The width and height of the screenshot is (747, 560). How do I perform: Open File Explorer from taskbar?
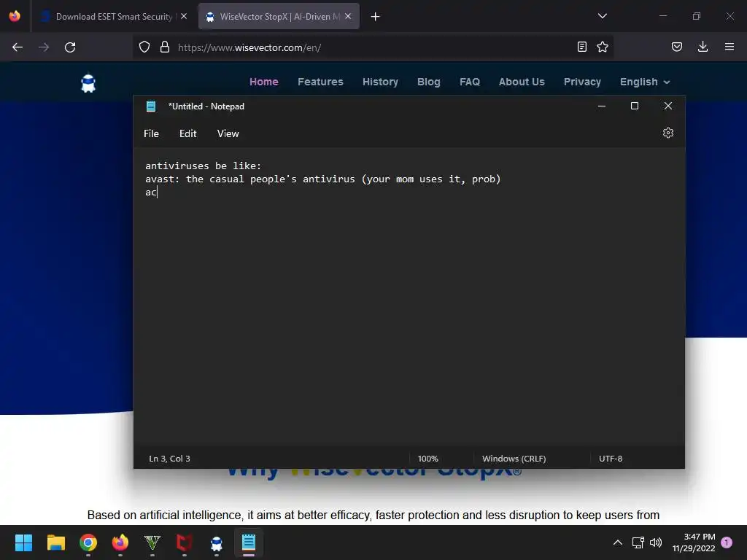(55, 542)
